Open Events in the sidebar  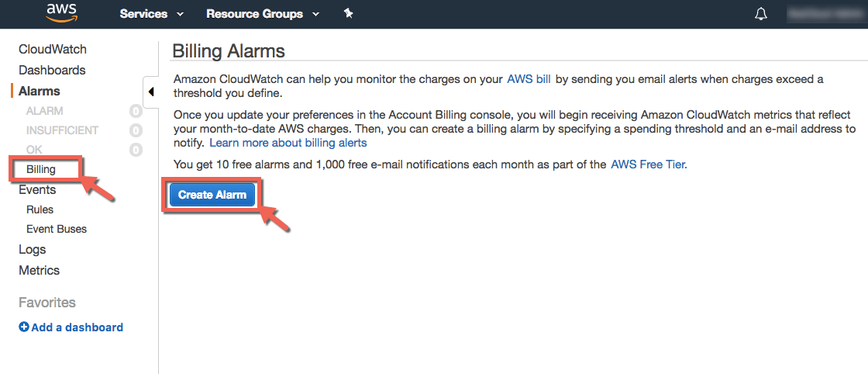pyautogui.click(x=37, y=190)
